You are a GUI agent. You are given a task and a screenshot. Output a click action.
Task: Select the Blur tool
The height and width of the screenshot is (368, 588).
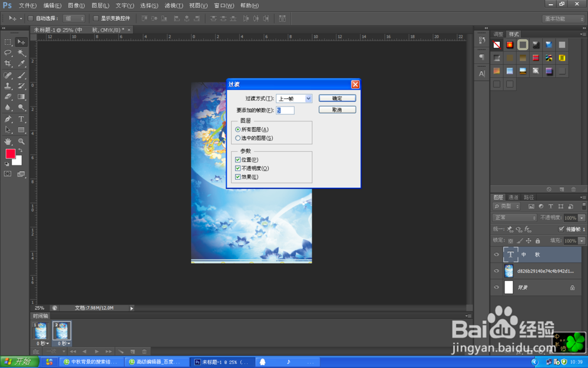(8, 108)
